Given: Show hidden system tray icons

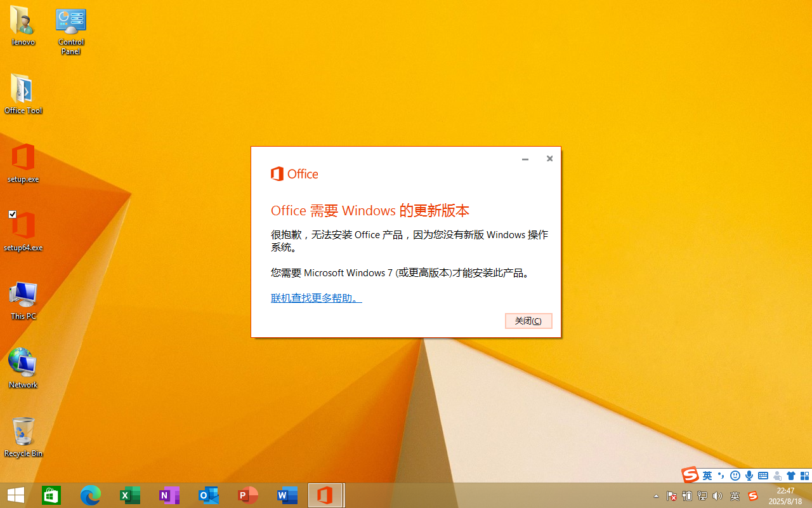Looking at the screenshot, I should point(656,496).
